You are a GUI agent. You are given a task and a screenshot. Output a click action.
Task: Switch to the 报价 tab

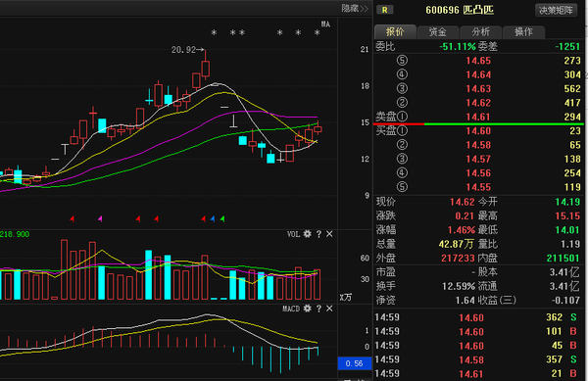click(x=395, y=32)
